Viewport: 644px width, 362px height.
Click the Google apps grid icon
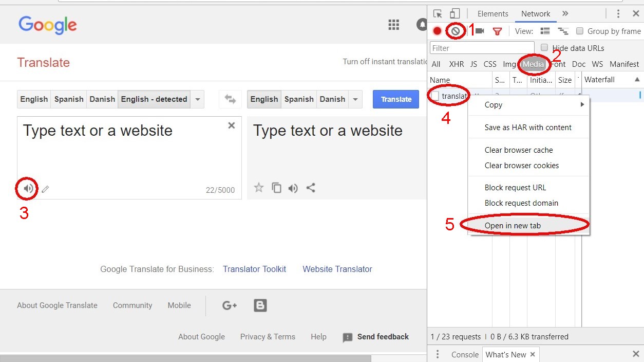(394, 25)
